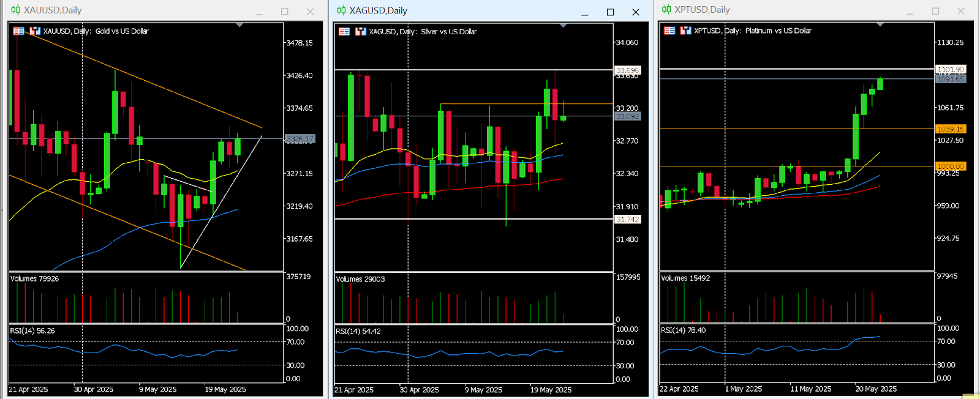Click 'Volumes 29003' indicator label
Viewport: 980px width, 399px height.
pos(361,280)
